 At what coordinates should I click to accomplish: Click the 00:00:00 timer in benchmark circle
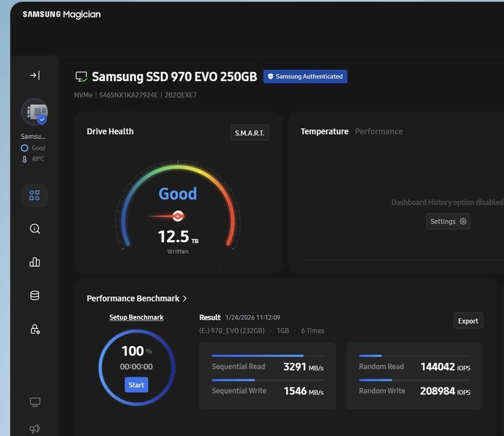[136, 367]
